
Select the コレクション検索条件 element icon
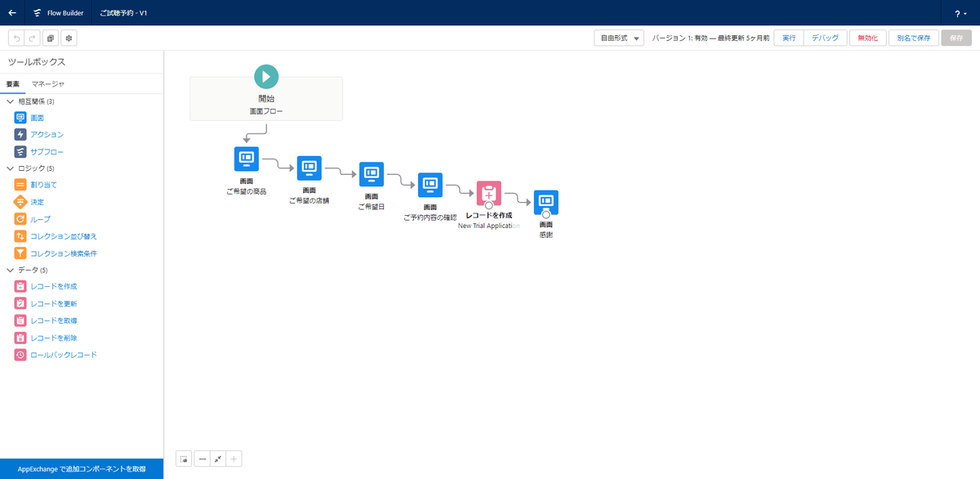coord(20,253)
